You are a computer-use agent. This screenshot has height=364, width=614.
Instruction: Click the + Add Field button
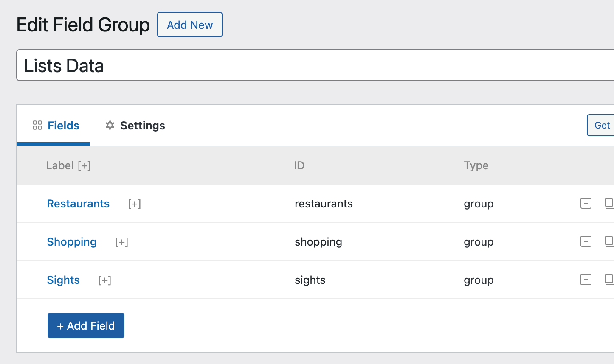coord(86,325)
